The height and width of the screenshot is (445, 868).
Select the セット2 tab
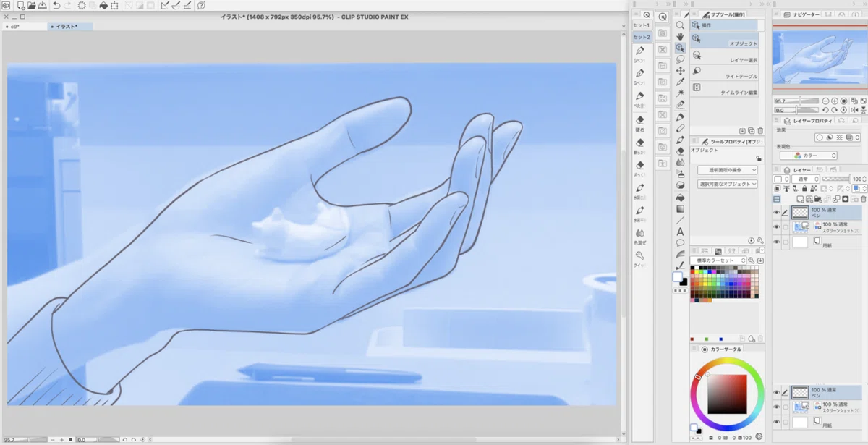tap(642, 38)
